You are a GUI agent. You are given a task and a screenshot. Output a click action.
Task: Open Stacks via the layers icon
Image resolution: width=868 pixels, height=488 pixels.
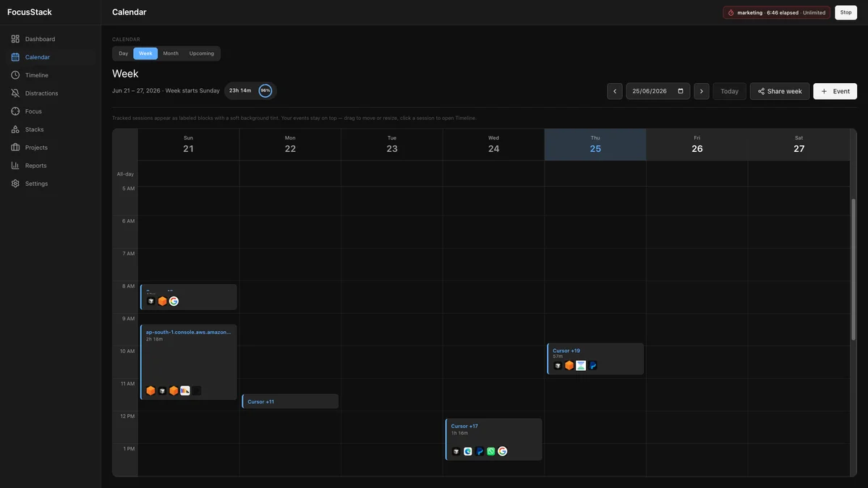coord(15,129)
